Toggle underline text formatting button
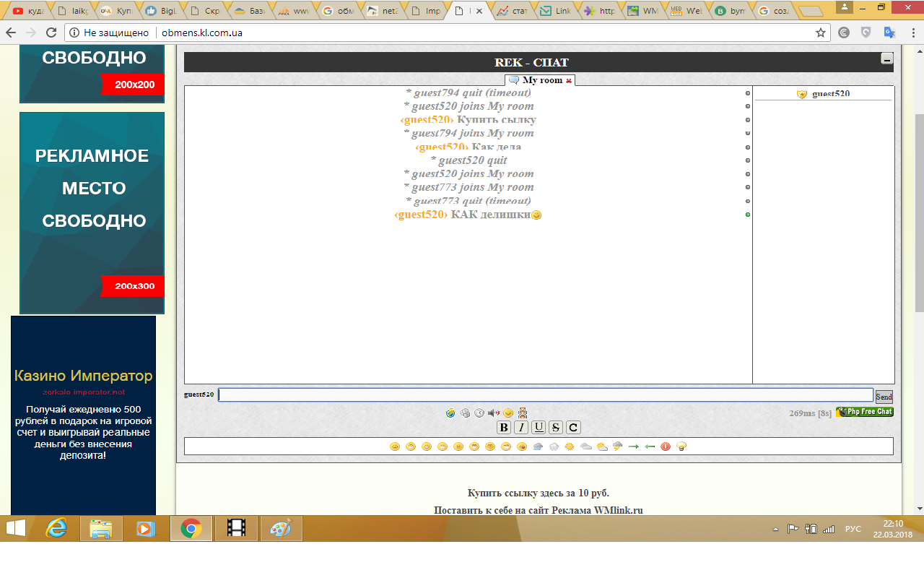The width and height of the screenshot is (924, 578). click(539, 427)
